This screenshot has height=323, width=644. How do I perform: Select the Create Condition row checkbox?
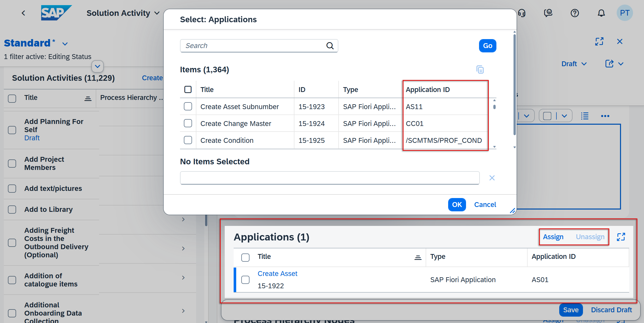[x=188, y=140]
